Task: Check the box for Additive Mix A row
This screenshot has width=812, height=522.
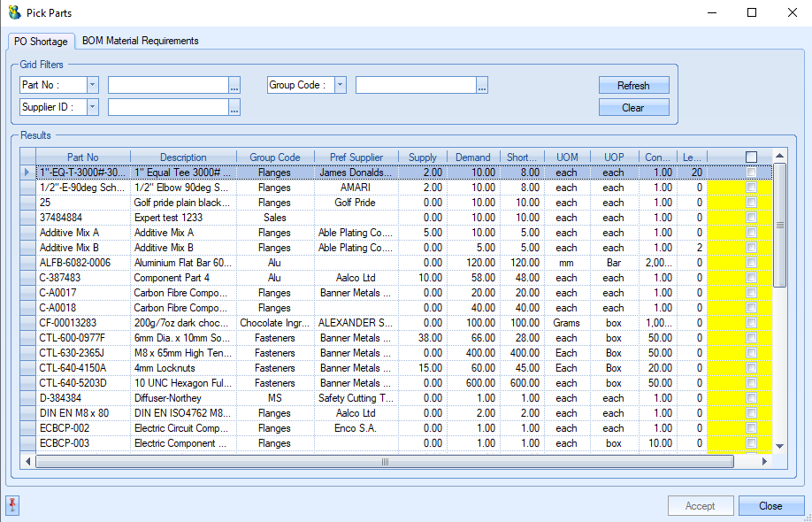Action: point(751,233)
